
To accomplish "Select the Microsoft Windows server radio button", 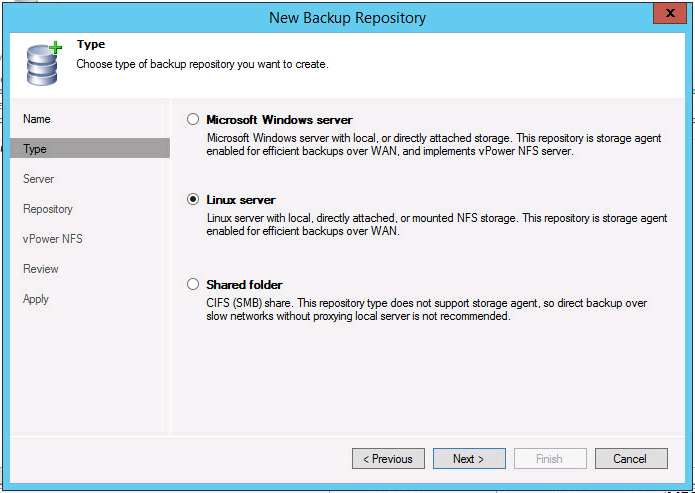I will [x=193, y=120].
